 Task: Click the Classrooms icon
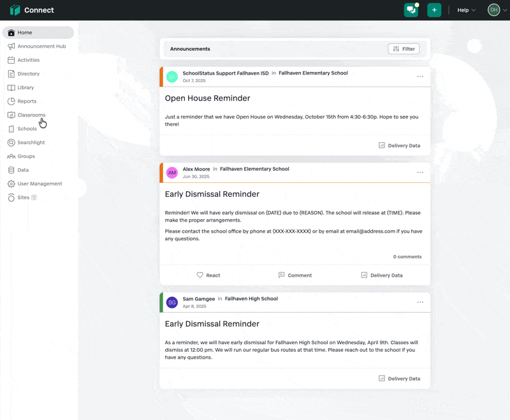[11, 115]
